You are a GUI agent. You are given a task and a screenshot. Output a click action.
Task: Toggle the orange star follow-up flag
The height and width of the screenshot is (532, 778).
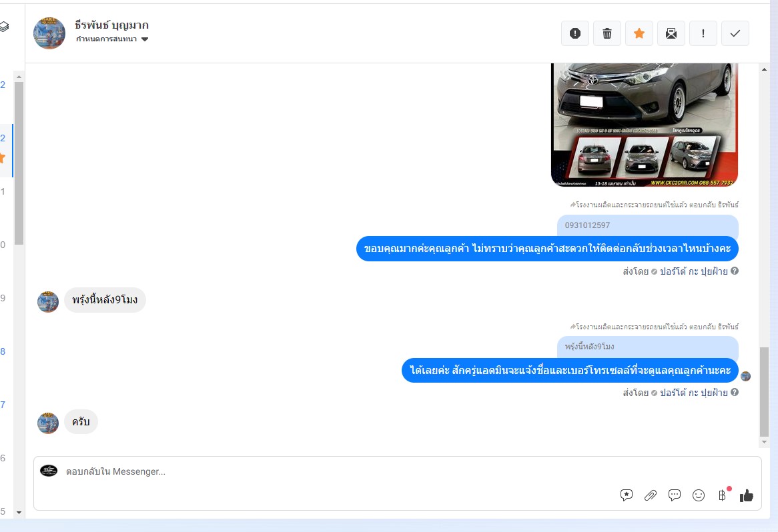pos(639,33)
